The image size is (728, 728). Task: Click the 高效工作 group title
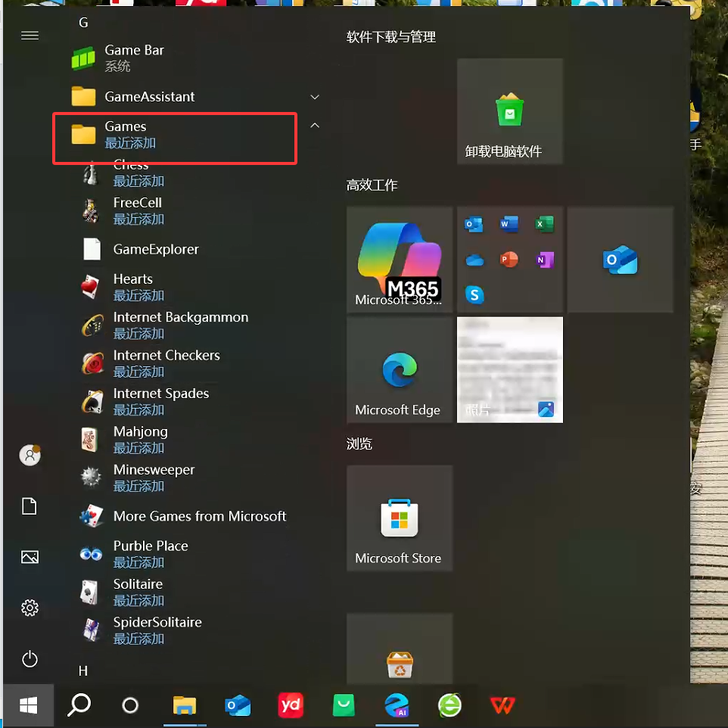point(372,185)
